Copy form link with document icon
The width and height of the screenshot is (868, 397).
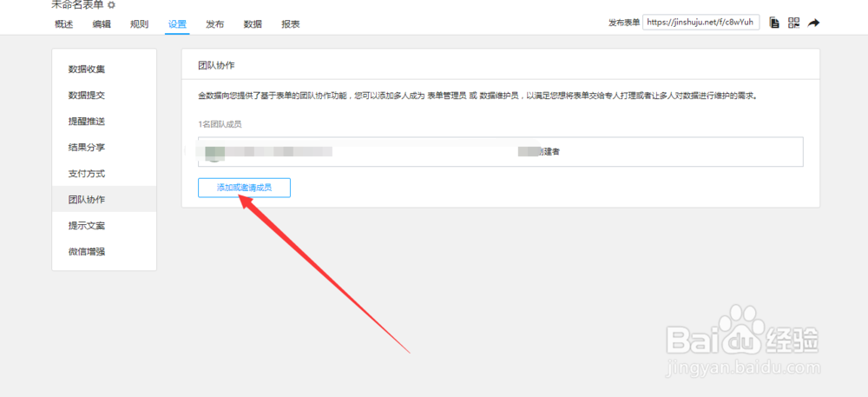[x=775, y=23]
